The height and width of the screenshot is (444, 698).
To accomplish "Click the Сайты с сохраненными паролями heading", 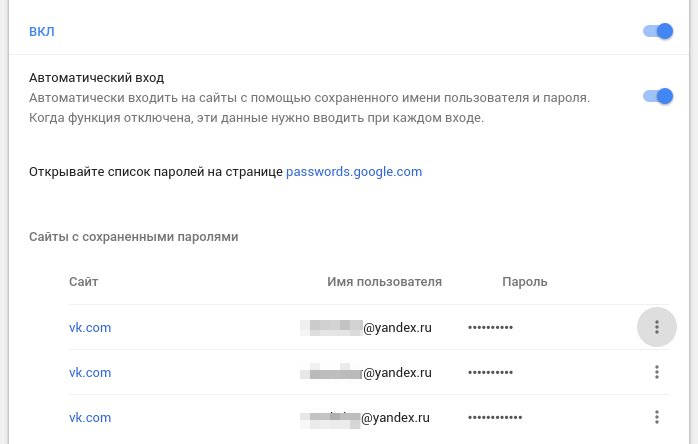I will coord(133,237).
